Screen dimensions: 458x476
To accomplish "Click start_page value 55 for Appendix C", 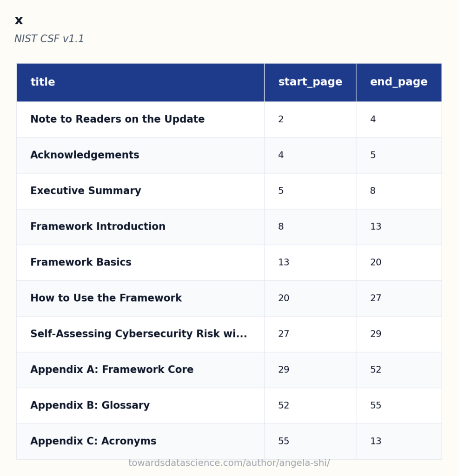I will point(284,442).
